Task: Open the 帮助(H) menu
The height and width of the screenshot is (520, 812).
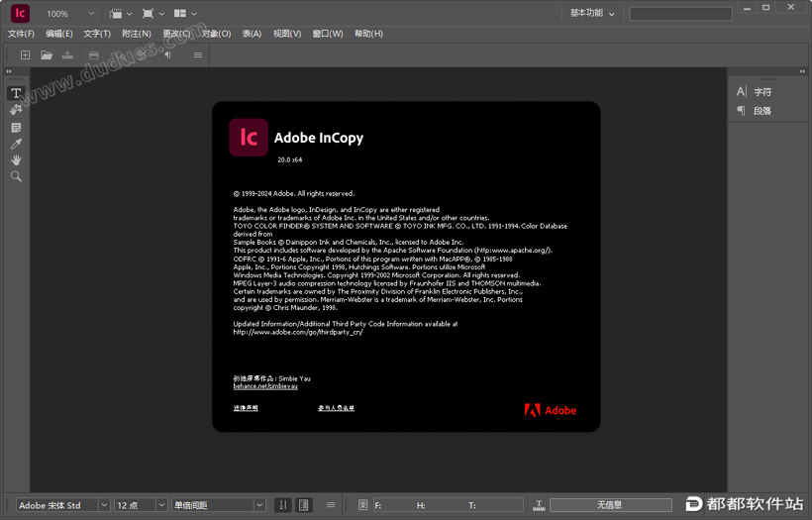Action: point(368,34)
